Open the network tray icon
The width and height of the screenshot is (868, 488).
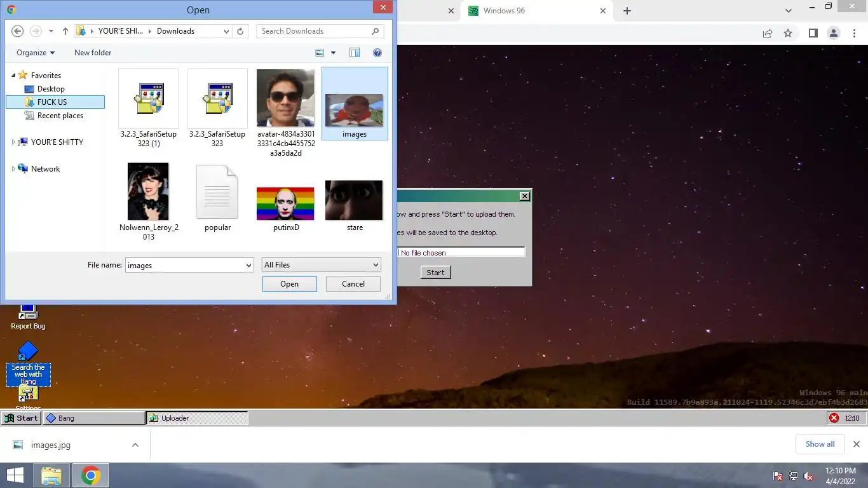[793, 476]
